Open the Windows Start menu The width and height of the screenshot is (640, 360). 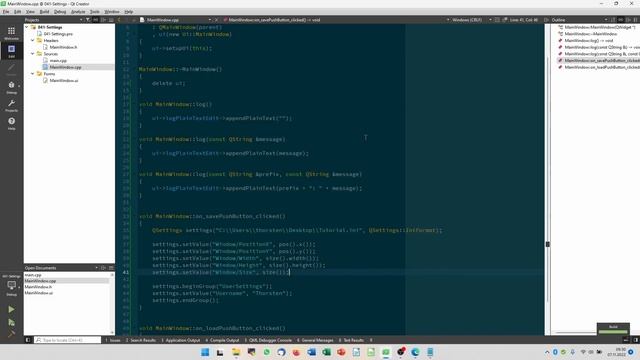[x=205, y=352]
